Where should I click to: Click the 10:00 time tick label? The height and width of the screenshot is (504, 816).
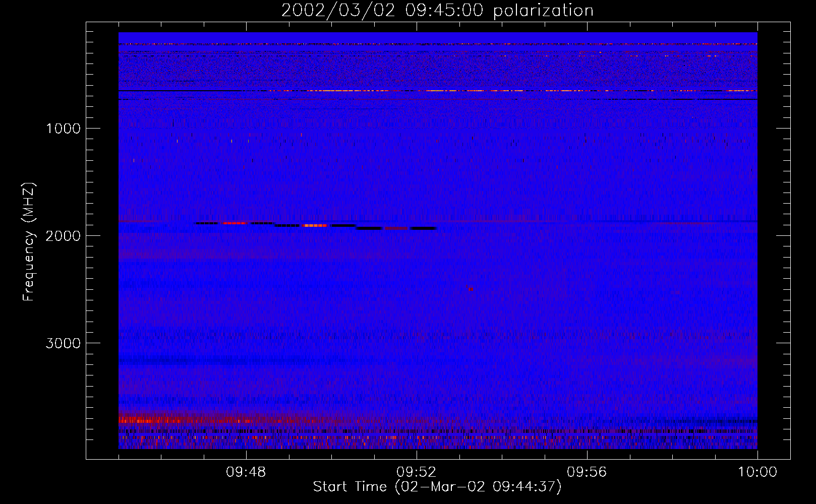point(757,472)
